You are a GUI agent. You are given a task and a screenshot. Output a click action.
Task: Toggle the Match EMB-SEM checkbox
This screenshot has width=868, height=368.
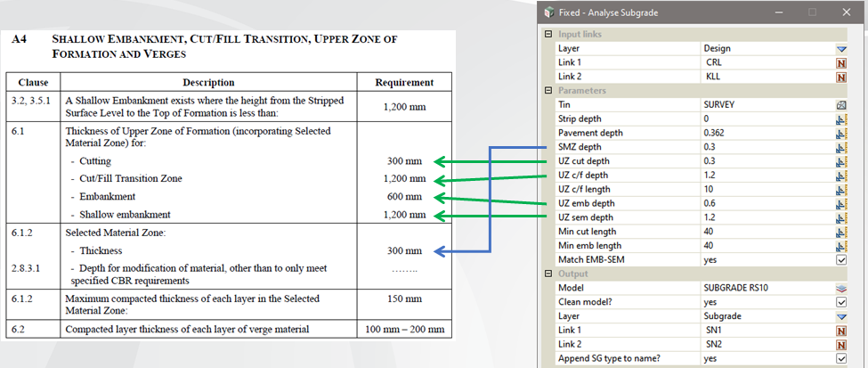(840, 260)
